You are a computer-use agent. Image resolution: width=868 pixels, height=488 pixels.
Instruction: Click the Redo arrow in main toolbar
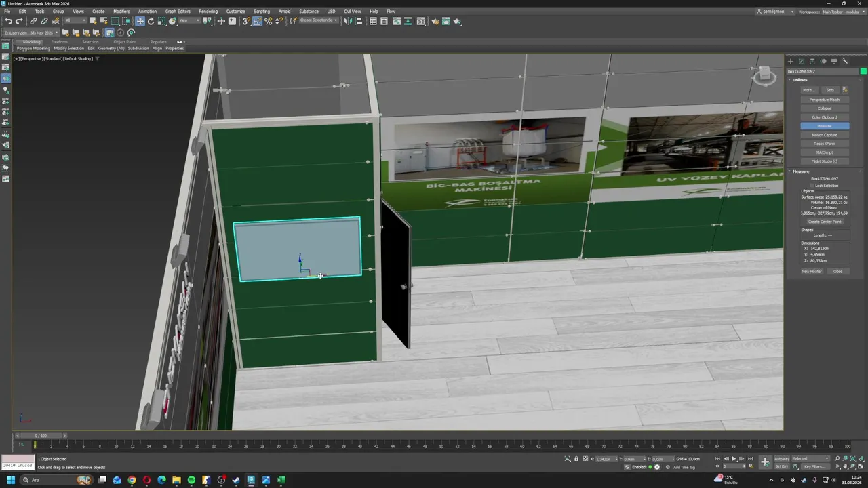point(19,21)
